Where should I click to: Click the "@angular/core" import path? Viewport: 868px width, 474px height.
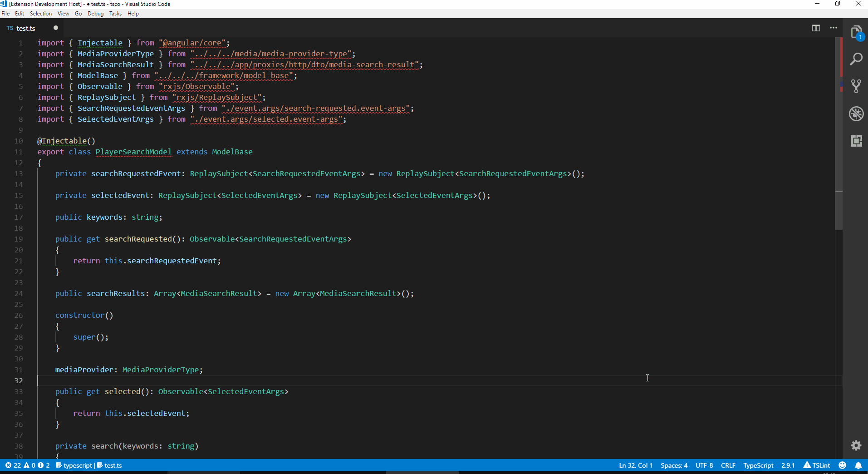click(x=192, y=43)
